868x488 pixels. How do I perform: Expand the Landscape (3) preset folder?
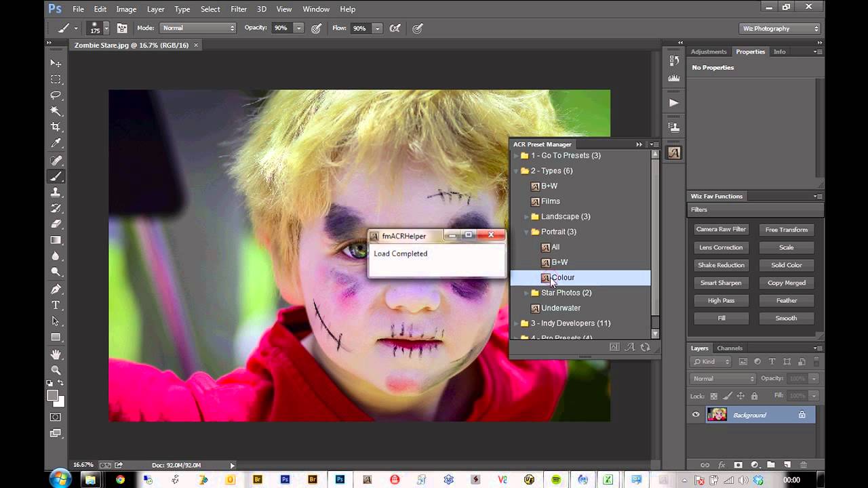527,217
